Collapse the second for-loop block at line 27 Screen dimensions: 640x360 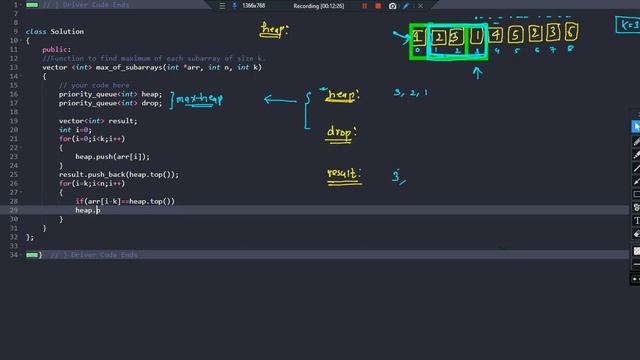21,192
